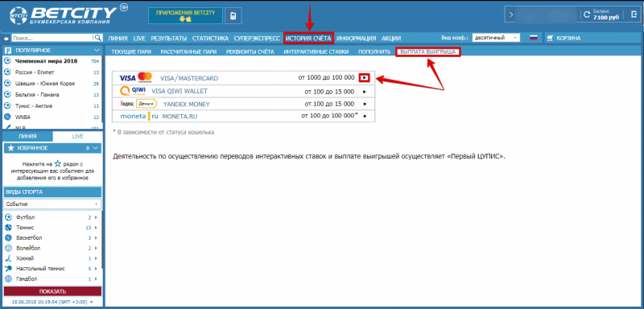Open the Россия - Египет match link
Screen dimensions: 644x309
35,72
